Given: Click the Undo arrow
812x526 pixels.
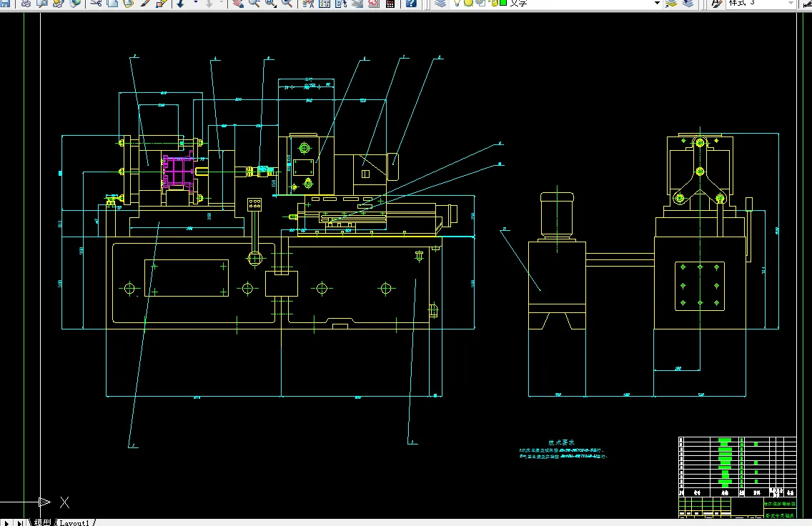Looking at the screenshot, I should pyautogui.click(x=181, y=3).
